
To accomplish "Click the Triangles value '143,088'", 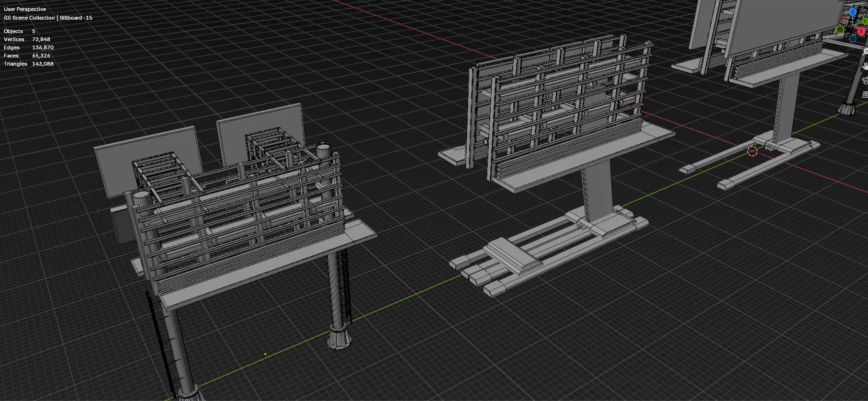I will (x=43, y=64).
